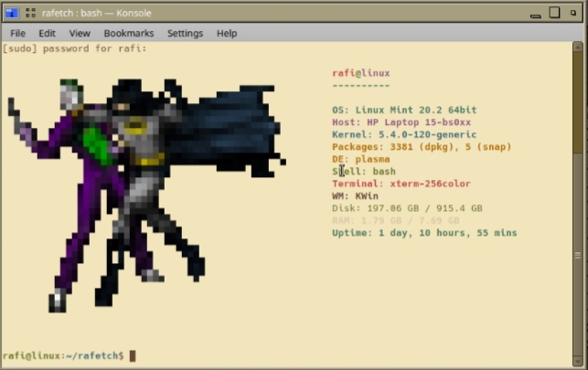
Task: Click the four-squares icon in title bar
Action: click(x=30, y=13)
